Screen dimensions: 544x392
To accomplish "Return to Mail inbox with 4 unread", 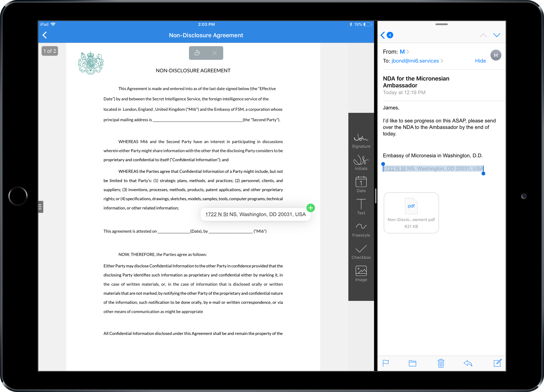I will tap(387, 35).
